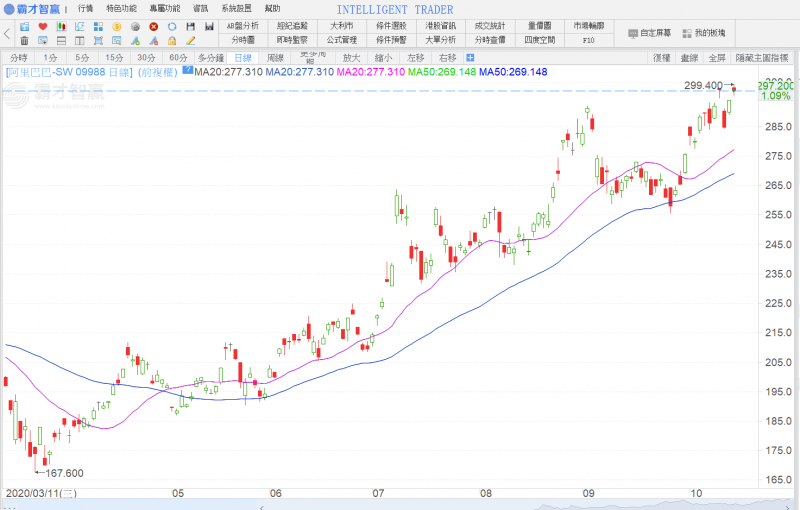Click the blue plus icon after 右移
Screen dimensions: 800x510
coord(470,58)
